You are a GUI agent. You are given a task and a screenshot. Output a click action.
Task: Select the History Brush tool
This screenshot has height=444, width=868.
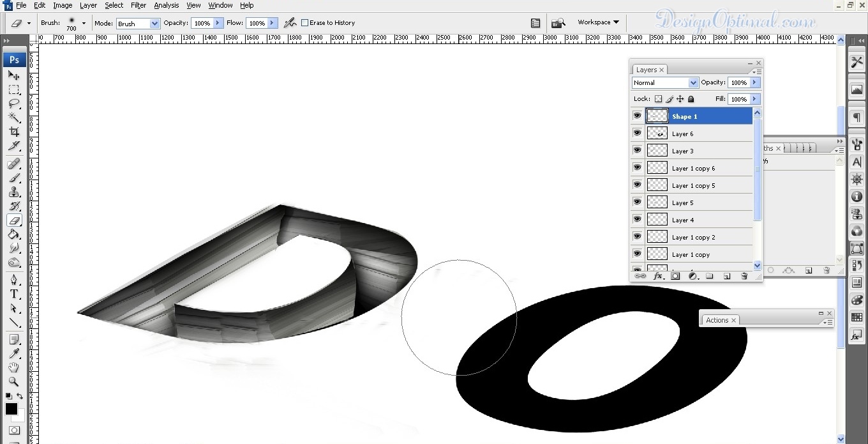[x=14, y=206]
